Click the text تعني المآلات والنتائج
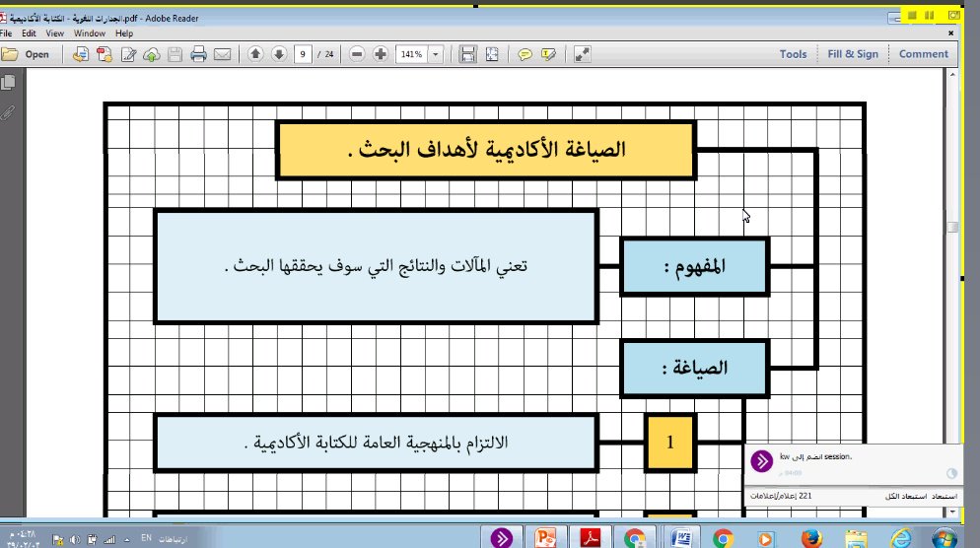980x548 pixels. pyautogui.click(x=377, y=267)
